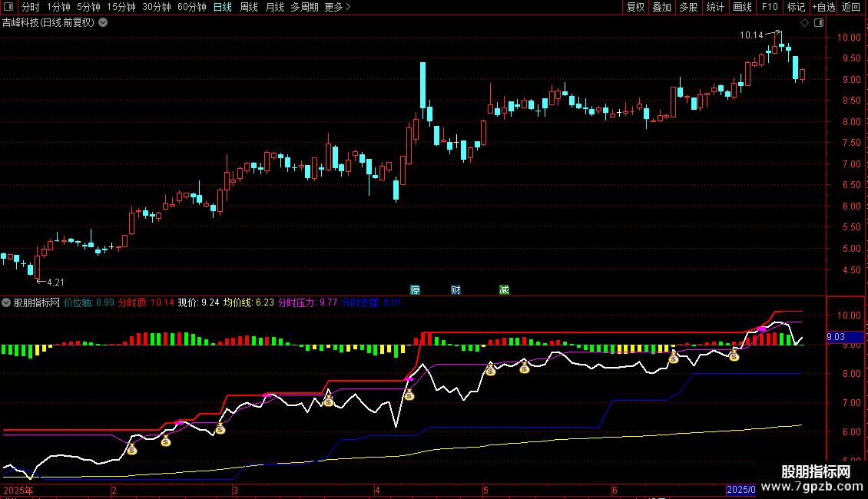Switch to 月线 monthly chart
This screenshot has height=499, width=868.
click(274, 7)
